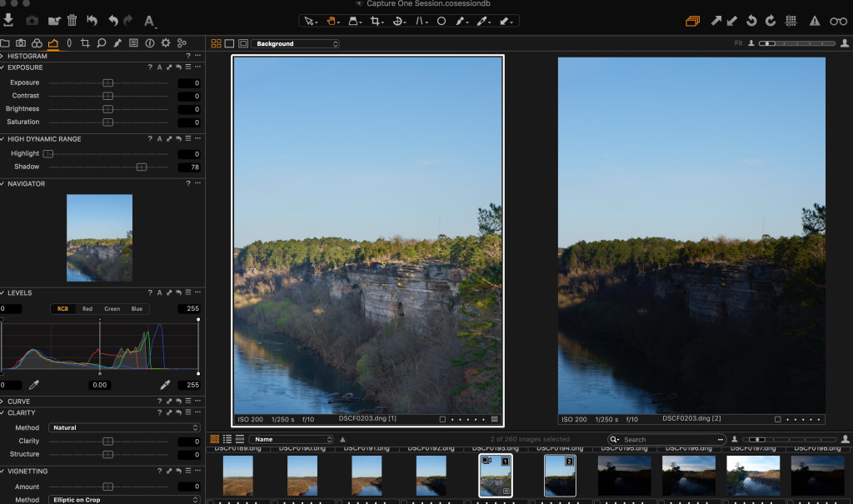Collapse the Exposure panel
853x504 pixels.
(2, 67)
